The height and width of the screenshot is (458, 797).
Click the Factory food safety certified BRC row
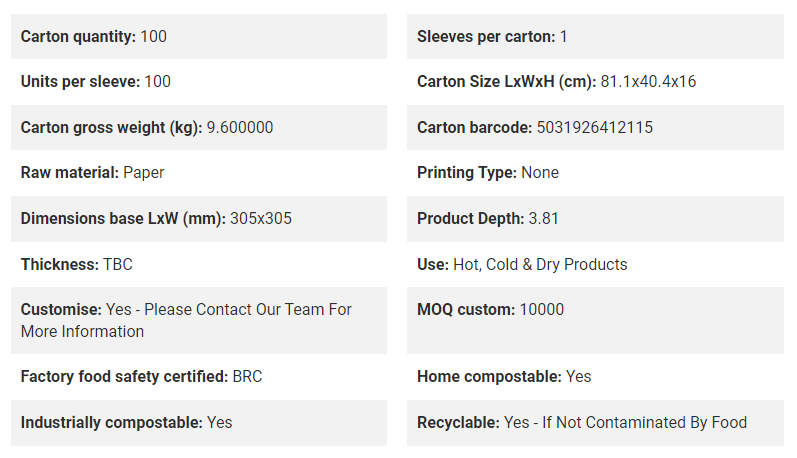199,377
